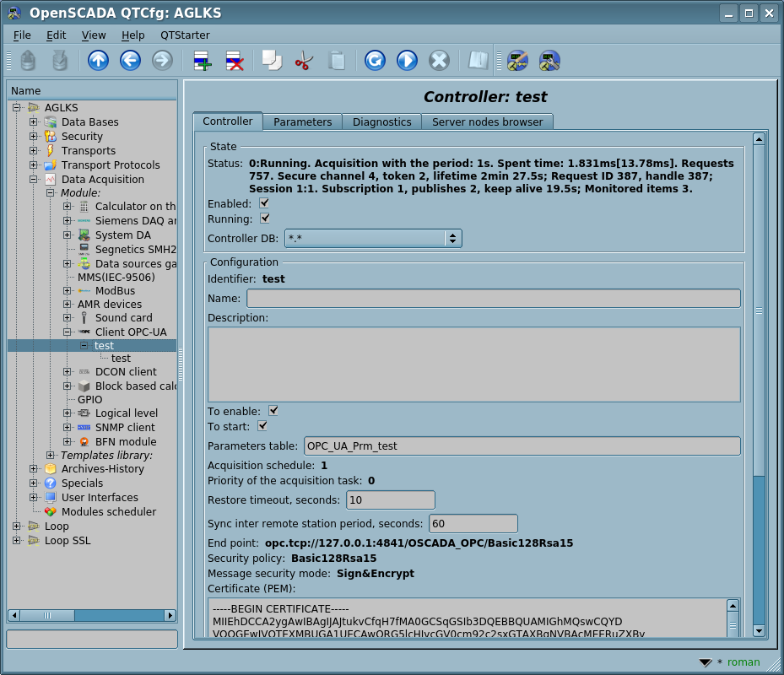Image resolution: width=784 pixels, height=675 pixels.
Task: Select the GPIO module in tree
Action: click(90, 399)
